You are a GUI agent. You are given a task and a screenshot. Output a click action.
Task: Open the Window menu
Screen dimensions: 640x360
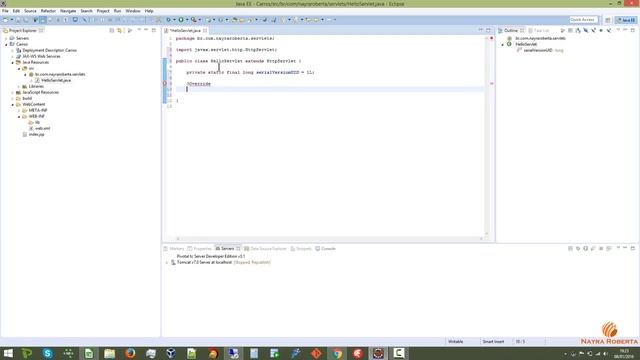click(x=133, y=11)
